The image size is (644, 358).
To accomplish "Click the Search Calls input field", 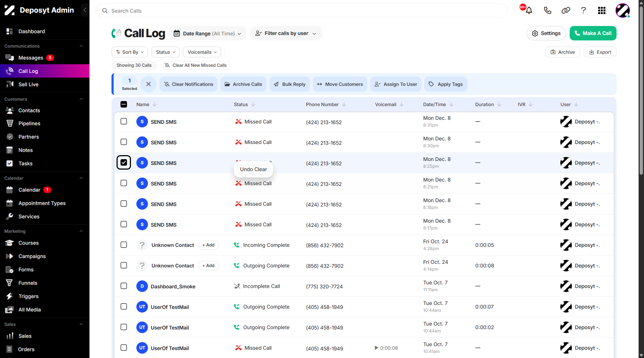I will pyautogui.click(x=302, y=11).
